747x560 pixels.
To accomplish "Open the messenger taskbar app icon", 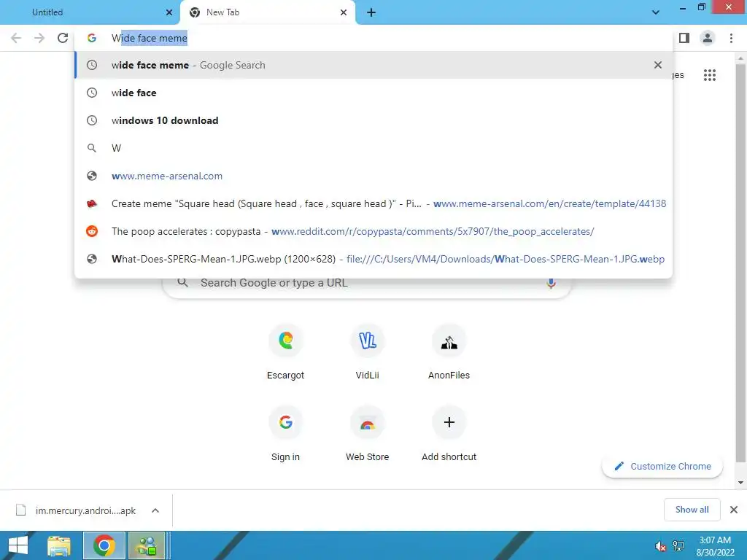I will (147, 545).
